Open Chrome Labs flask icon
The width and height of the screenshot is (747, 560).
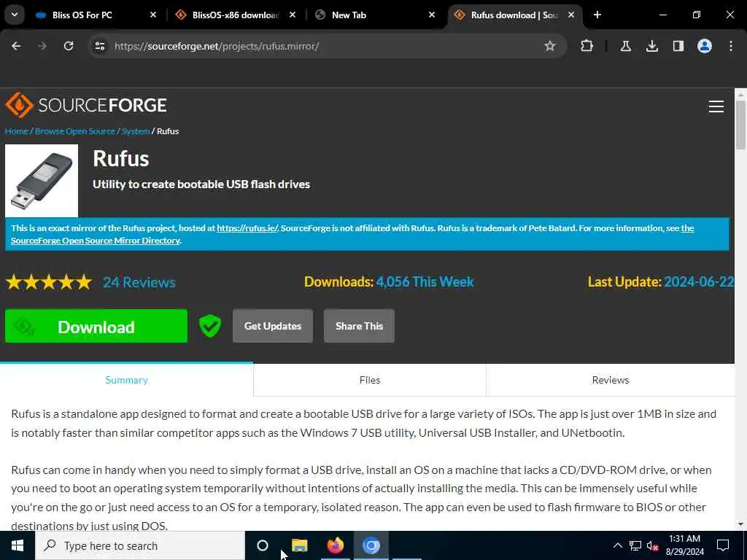[625, 46]
